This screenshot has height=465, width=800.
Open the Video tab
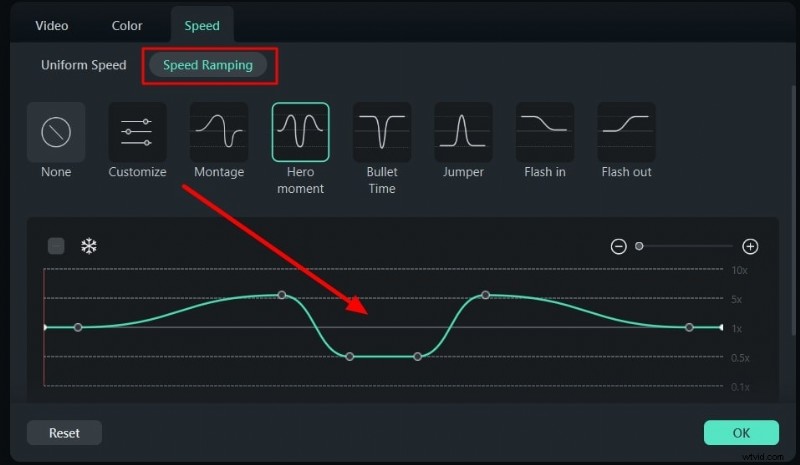pos(52,25)
